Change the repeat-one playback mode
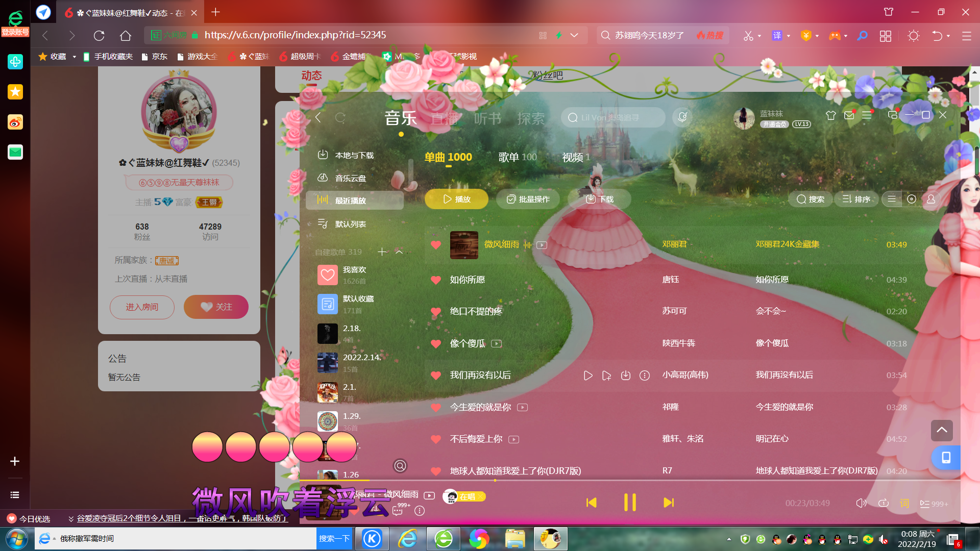Screen dimensions: 980x551 click(x=883, y=503)
